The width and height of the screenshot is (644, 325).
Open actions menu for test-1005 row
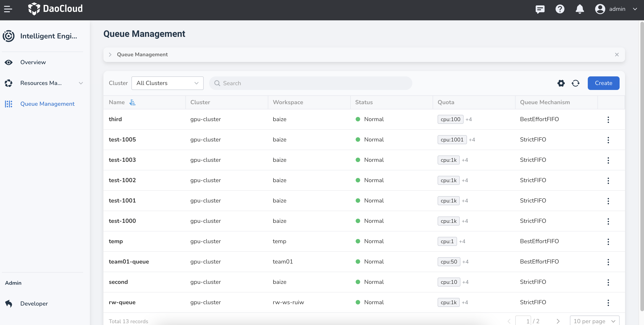(x=608, y=140)
